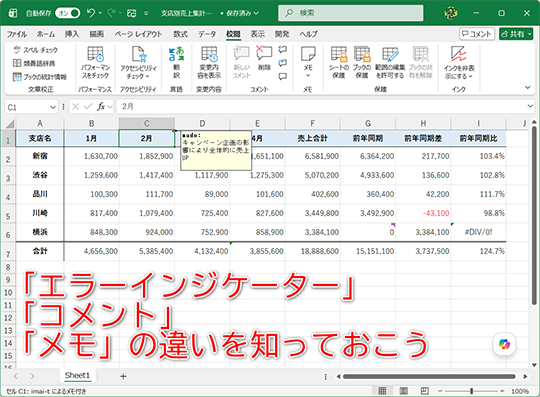
Task: Show all comments icon
Action: (282, 76)
